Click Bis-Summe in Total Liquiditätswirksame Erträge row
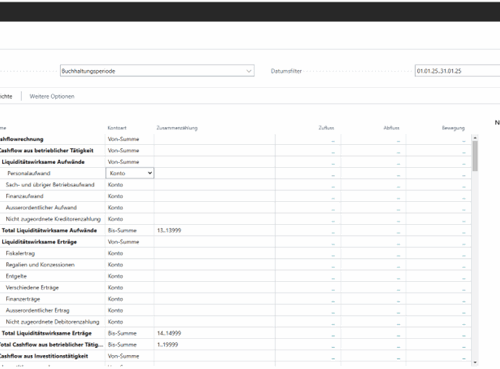The width and height of the screenshot is (500, 369). (x=122, y=333)
